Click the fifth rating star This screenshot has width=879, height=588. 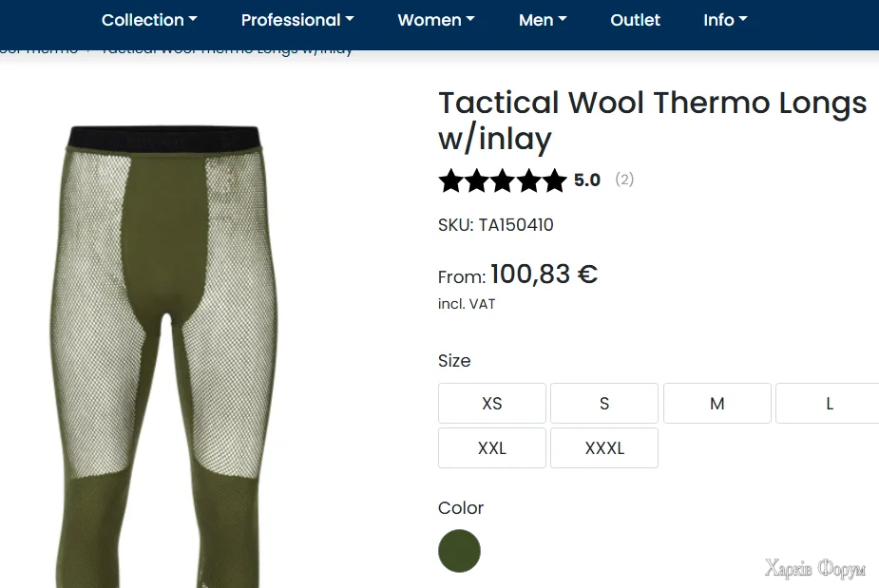click(555, 180)
